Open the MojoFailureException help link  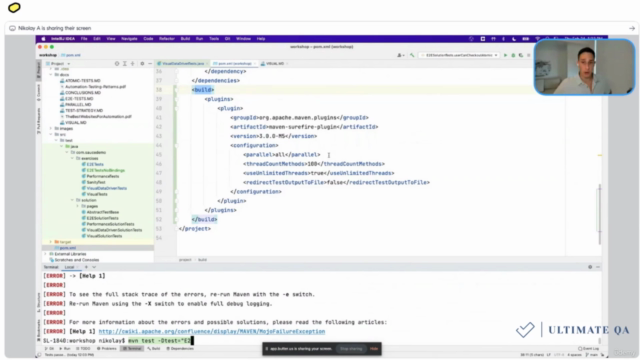pos(212,331)
